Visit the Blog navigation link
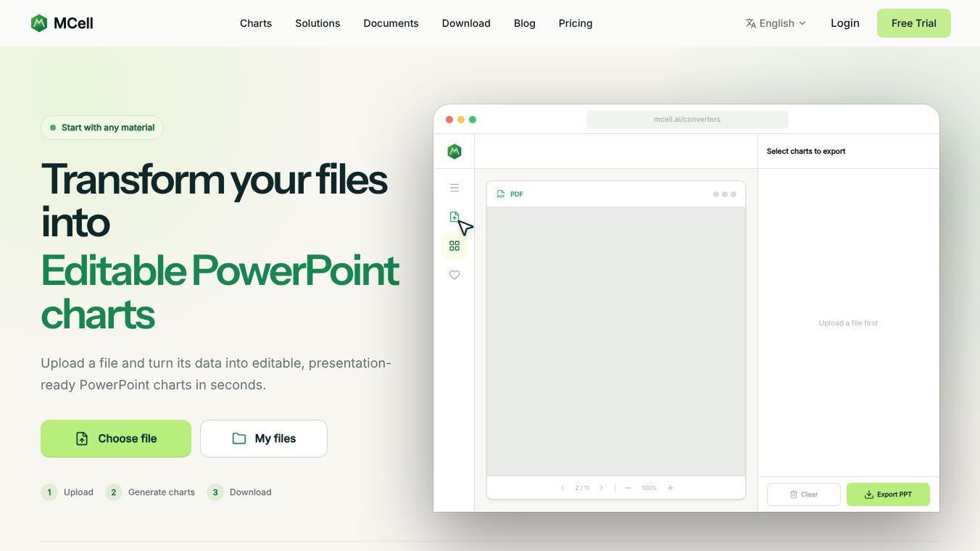 coord(525,23)
